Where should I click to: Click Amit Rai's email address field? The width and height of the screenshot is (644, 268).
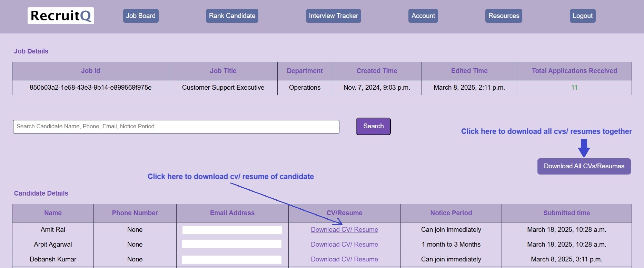pos(232,230)
